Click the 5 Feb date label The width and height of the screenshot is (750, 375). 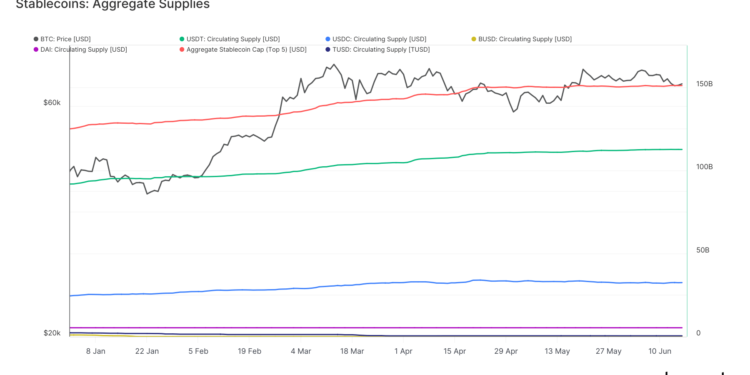pyautogui.click(x=198, y=351)
